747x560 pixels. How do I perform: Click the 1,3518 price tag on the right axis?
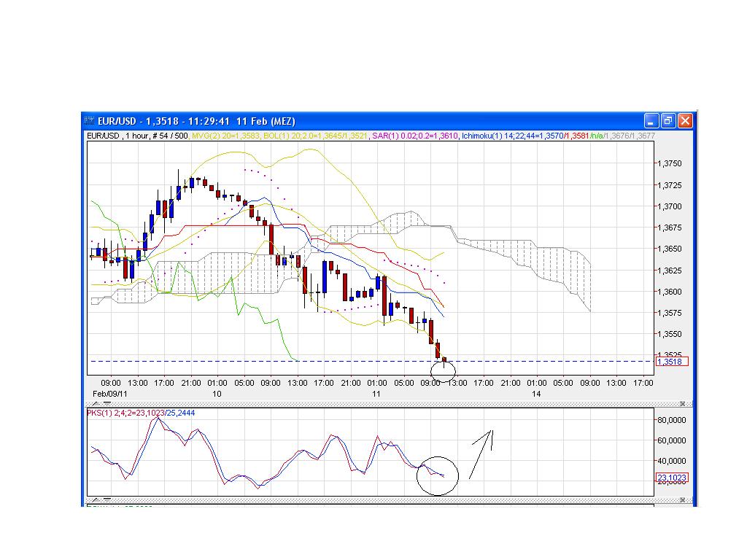tap(672, 360)
